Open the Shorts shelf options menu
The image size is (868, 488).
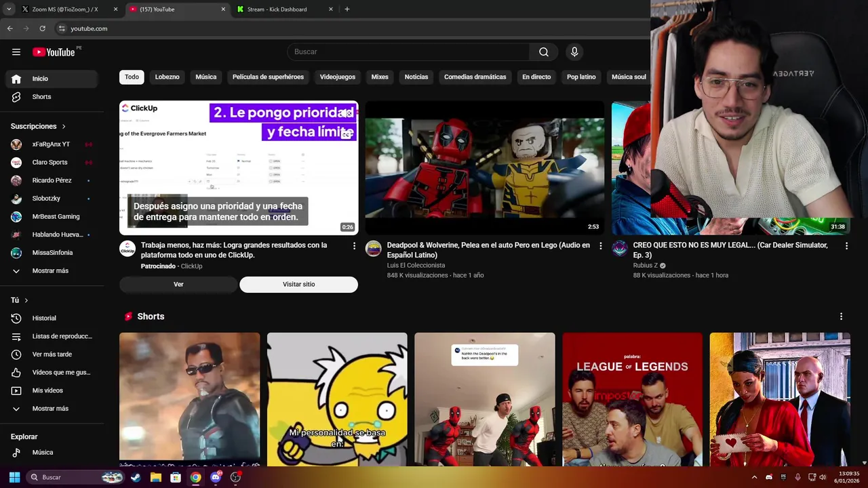coord(841,317)
